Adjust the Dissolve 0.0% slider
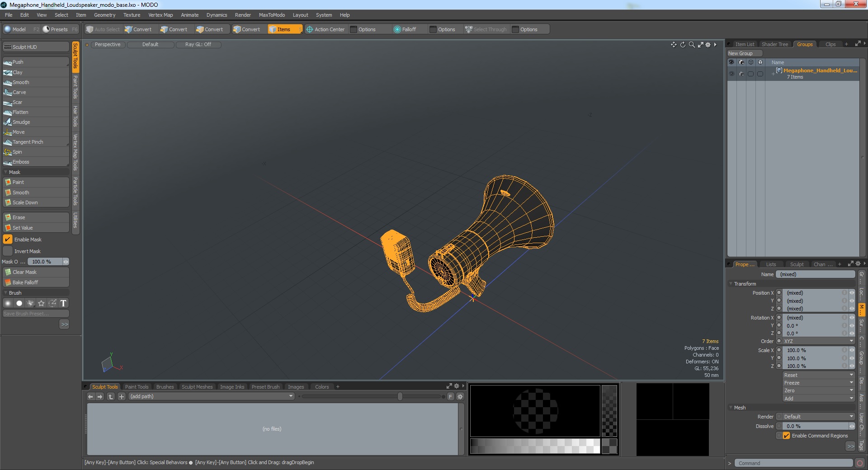This screenshot has width=868, height=470. coord(818,426)
